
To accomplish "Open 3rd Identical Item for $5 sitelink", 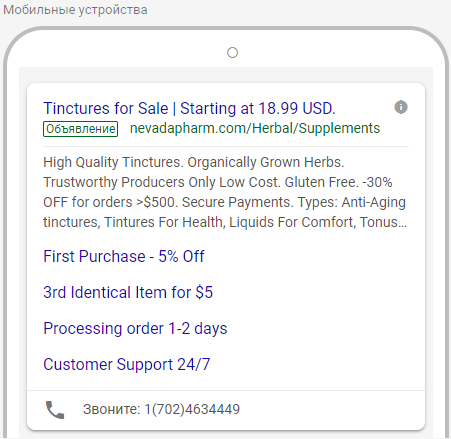I will pos(128,292).
